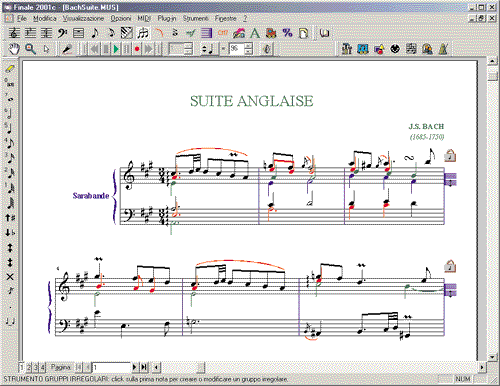Click the rewind playback button
This screenshot has width=500, height=386.
tap(95, 49)
